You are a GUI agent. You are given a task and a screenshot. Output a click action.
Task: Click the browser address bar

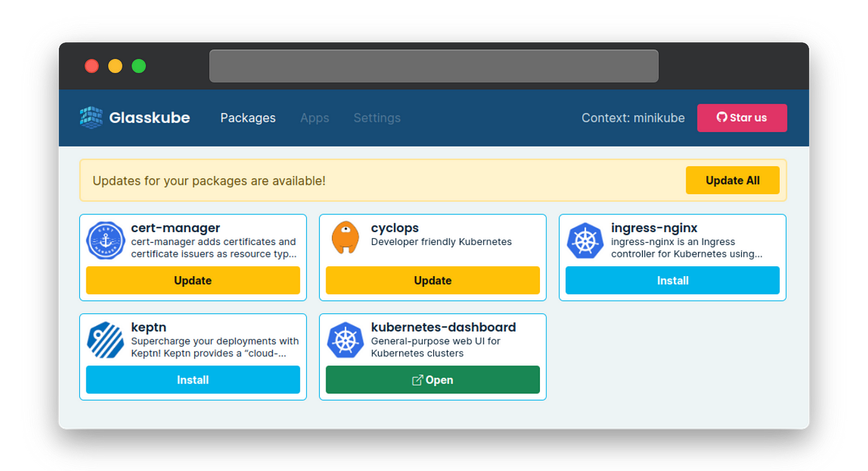pos(434,66)
